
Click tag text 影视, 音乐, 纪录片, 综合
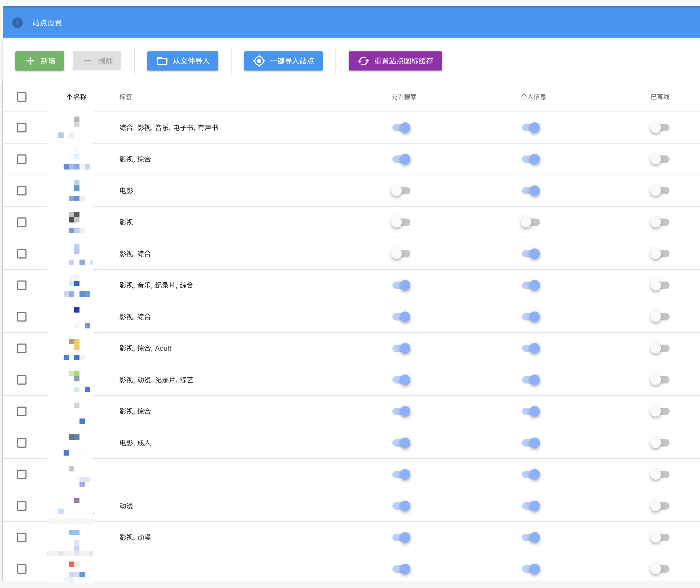[x=156, y=285]
